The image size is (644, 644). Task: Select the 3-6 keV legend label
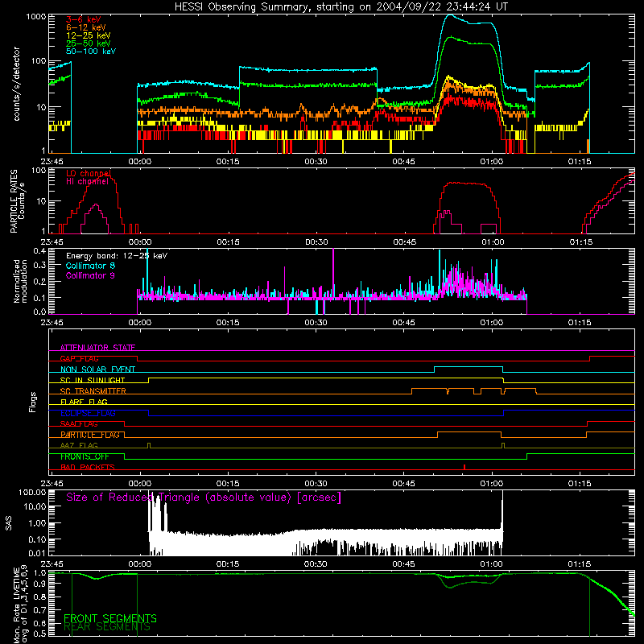[84, 19]
